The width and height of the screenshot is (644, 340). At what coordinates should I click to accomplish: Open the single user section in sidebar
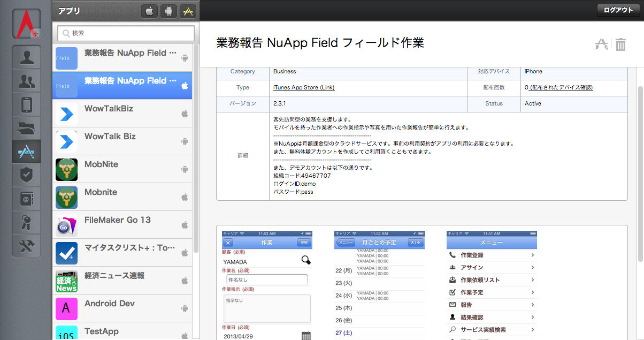[x=26, y=58]
